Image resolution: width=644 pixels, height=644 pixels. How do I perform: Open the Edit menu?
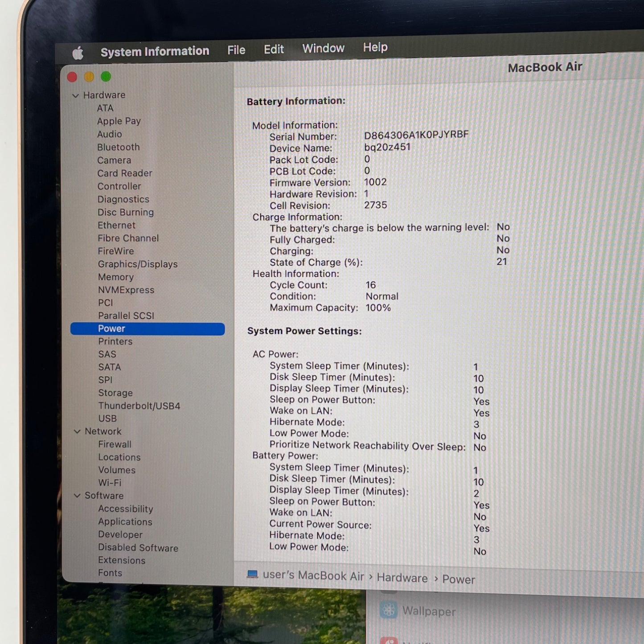274,49
